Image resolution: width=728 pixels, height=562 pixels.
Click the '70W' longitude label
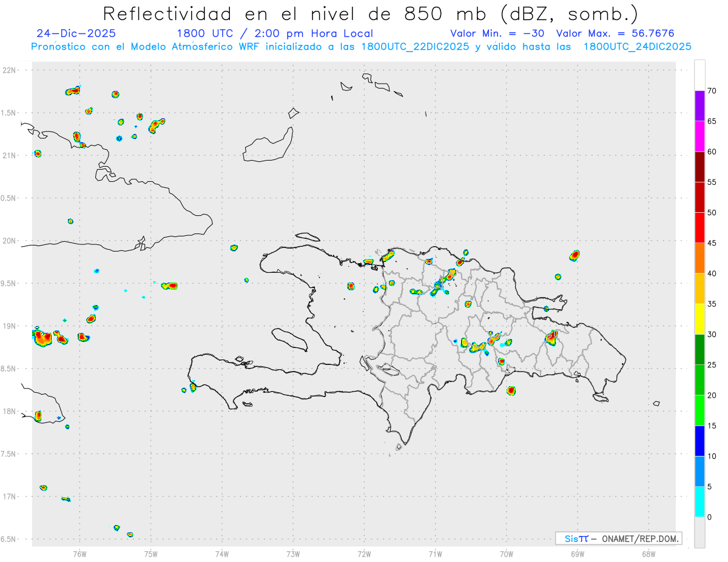507,554
